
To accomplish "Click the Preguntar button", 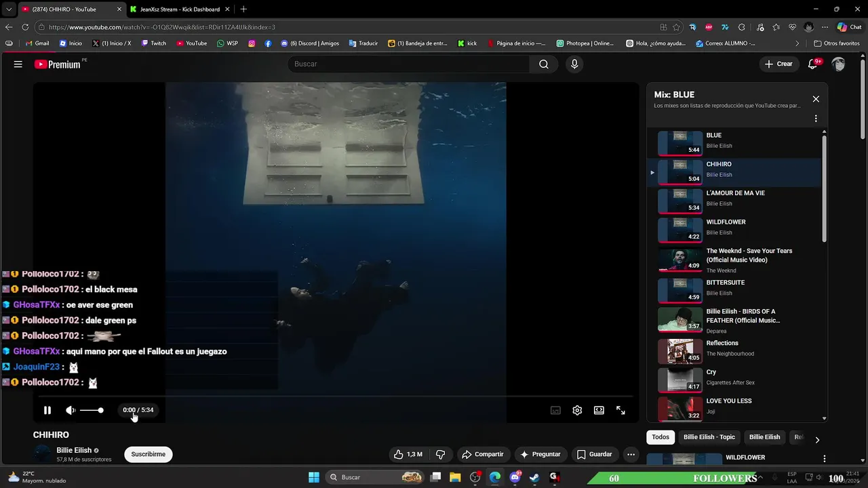I will (x=540, y=454).
